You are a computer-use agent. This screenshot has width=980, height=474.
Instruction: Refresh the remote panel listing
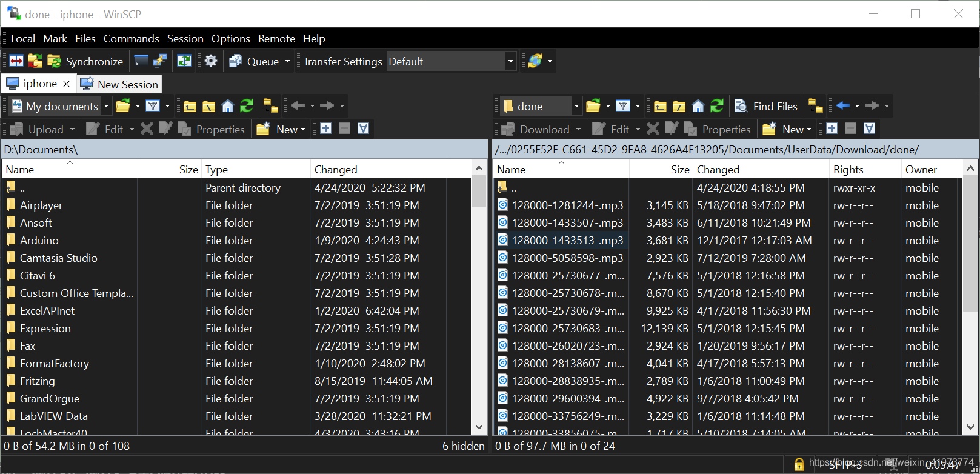coord(716,106)
